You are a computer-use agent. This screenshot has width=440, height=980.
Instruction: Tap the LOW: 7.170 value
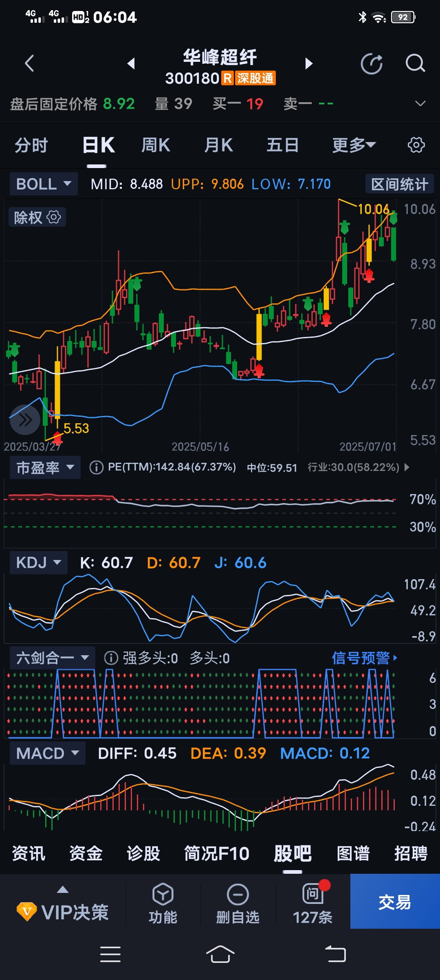[291, 184]
